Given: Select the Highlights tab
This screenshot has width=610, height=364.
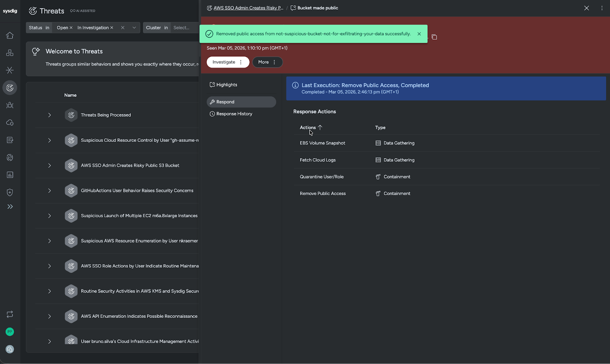Looking at the screenshot, I should pos(241,85).
